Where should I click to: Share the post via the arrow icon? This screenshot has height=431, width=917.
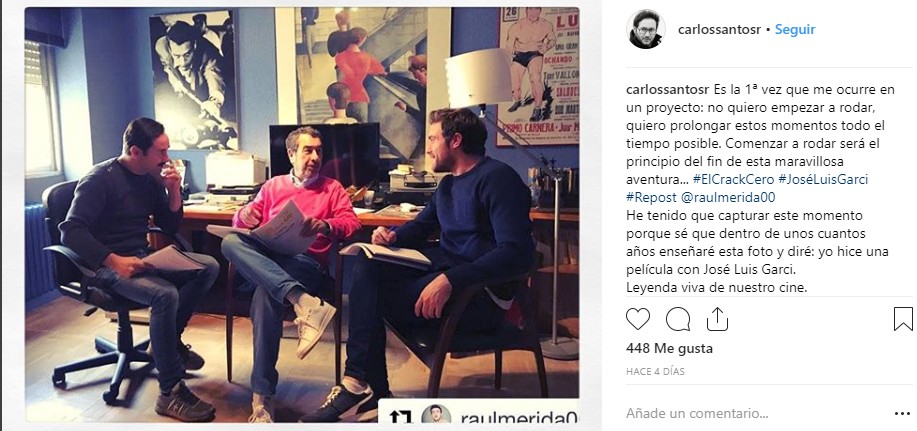point(717,319)
